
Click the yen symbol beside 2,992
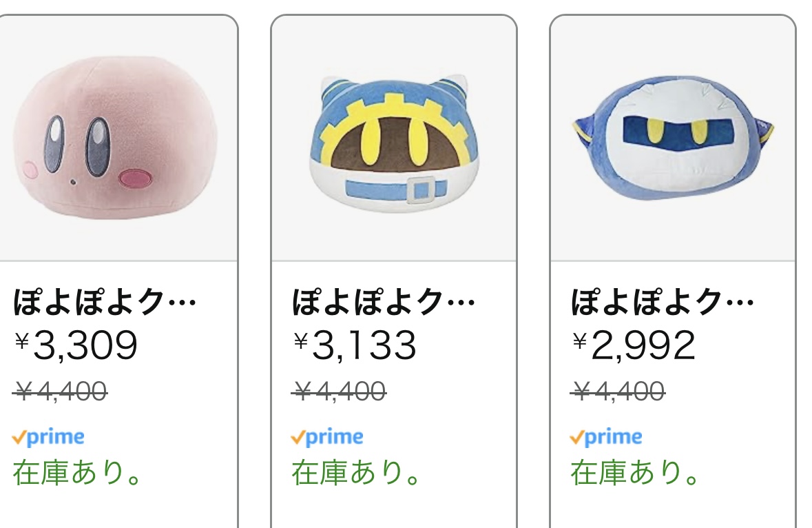pyautogui.click(x=579, y=340)
